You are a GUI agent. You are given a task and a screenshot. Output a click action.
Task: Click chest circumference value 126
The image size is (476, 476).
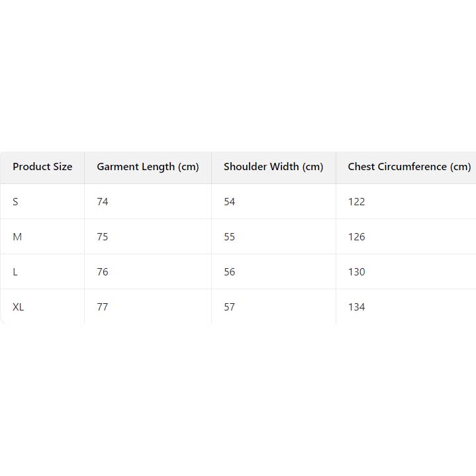[x=357, y=237]
